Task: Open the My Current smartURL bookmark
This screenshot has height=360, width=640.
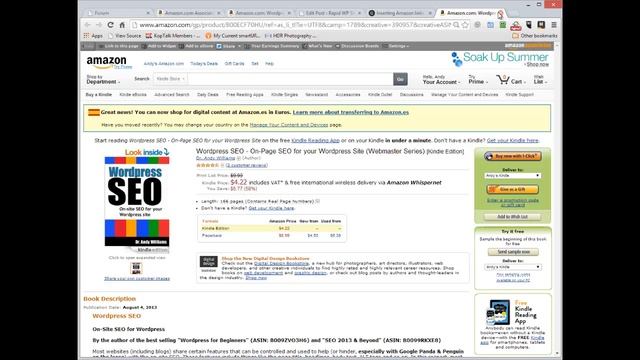Action: [x=232, y=36]
